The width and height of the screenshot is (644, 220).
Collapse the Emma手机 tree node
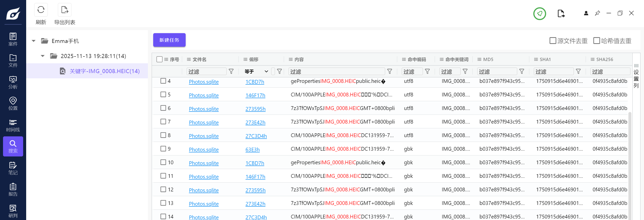coord(34,41)
